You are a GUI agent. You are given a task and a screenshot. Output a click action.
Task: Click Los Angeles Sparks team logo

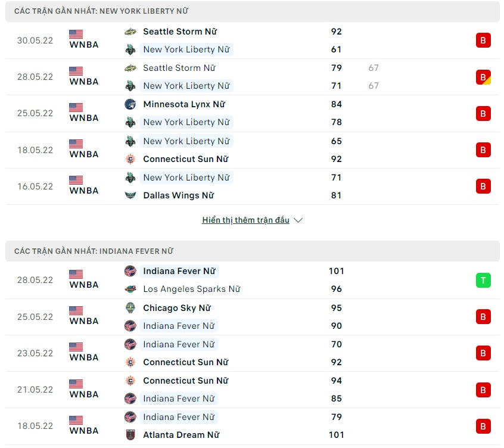pyautogui.click(x=130, y=289)
